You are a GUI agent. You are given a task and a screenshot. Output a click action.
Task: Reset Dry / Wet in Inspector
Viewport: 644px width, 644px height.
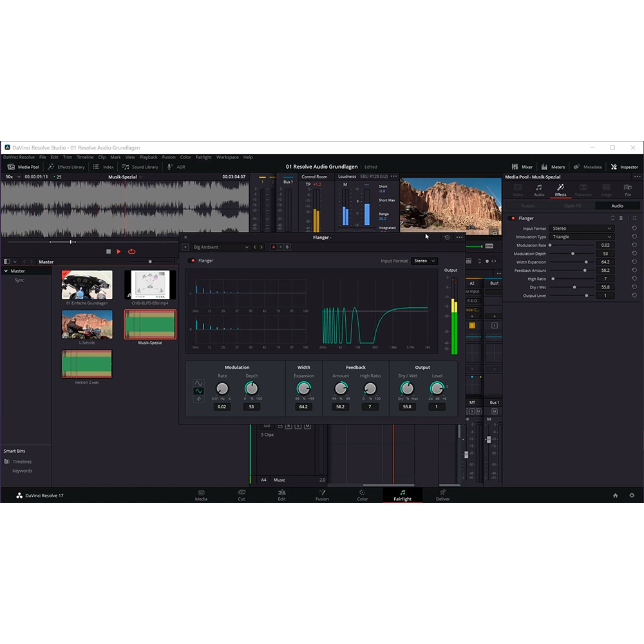(x=634, y=287)
